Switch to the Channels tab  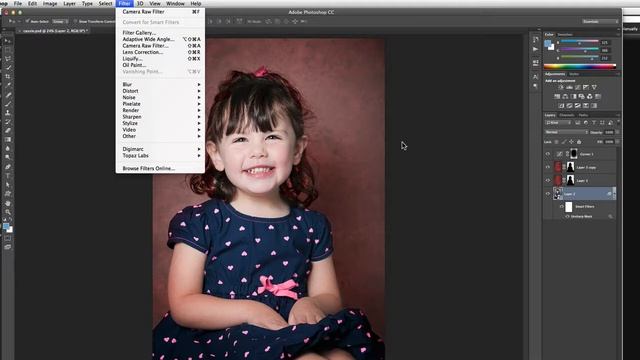click(567, 115)
